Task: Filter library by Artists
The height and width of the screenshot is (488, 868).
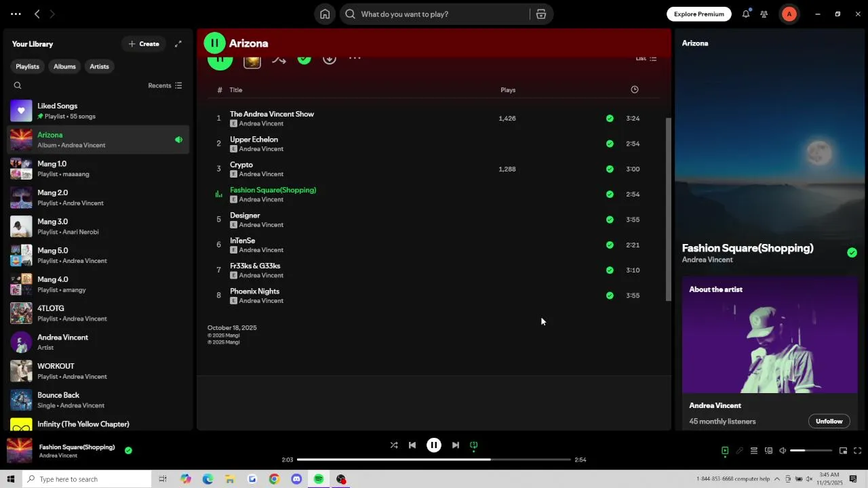Action: 99,66
